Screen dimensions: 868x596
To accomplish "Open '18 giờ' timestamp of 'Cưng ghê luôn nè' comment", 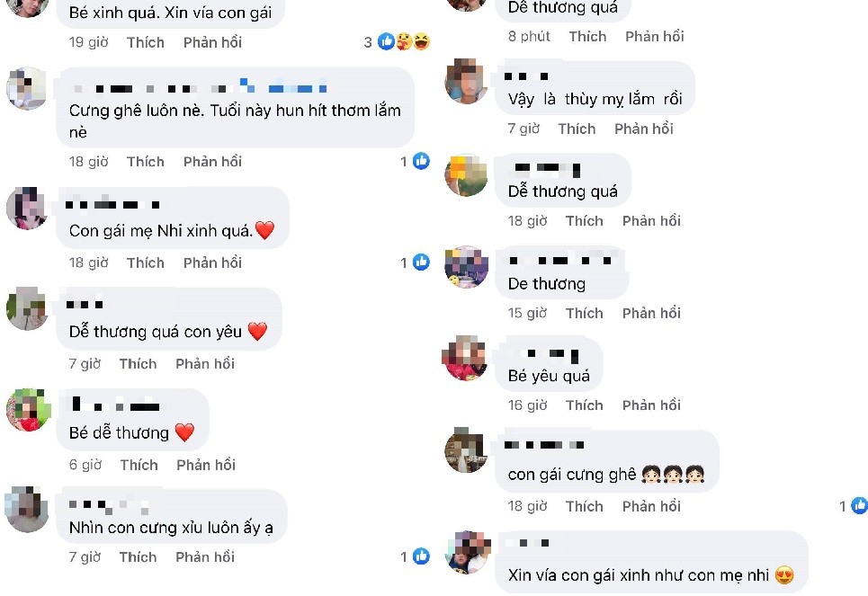I will click(88, 162).
